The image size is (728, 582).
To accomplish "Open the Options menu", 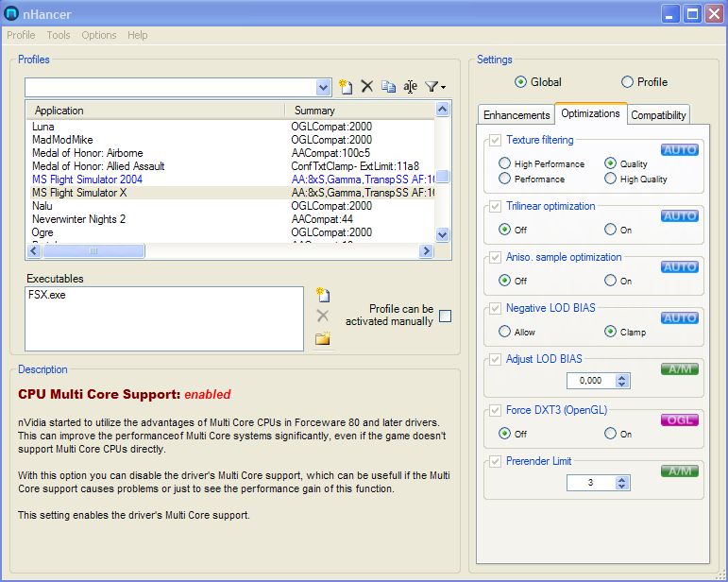I will click(99, 35).
